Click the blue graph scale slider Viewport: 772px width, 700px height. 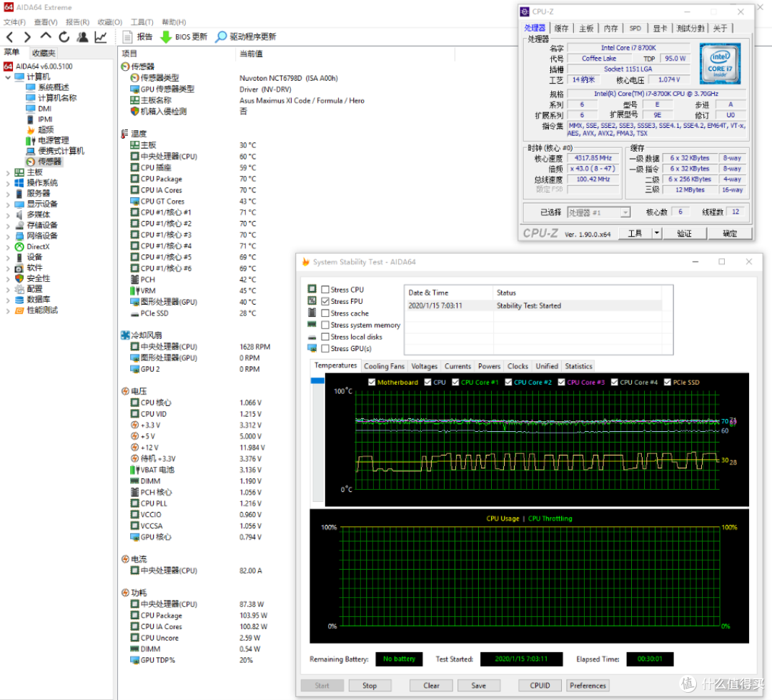coord(317,381)
